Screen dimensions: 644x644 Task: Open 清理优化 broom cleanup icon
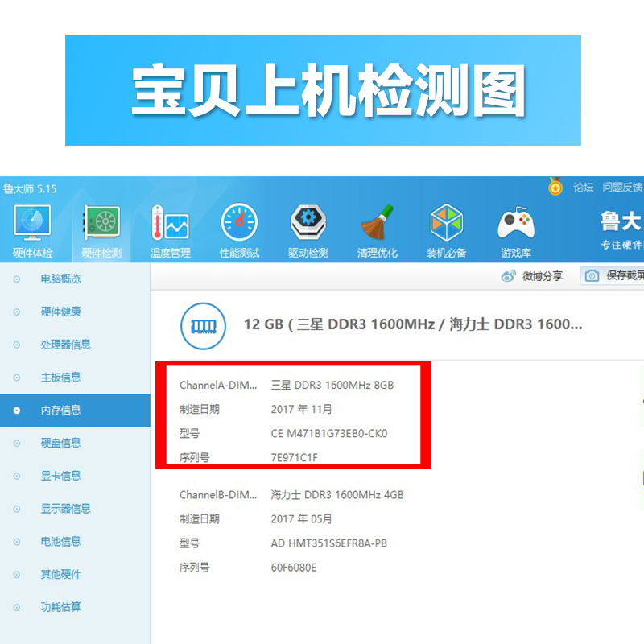(377, 222)
